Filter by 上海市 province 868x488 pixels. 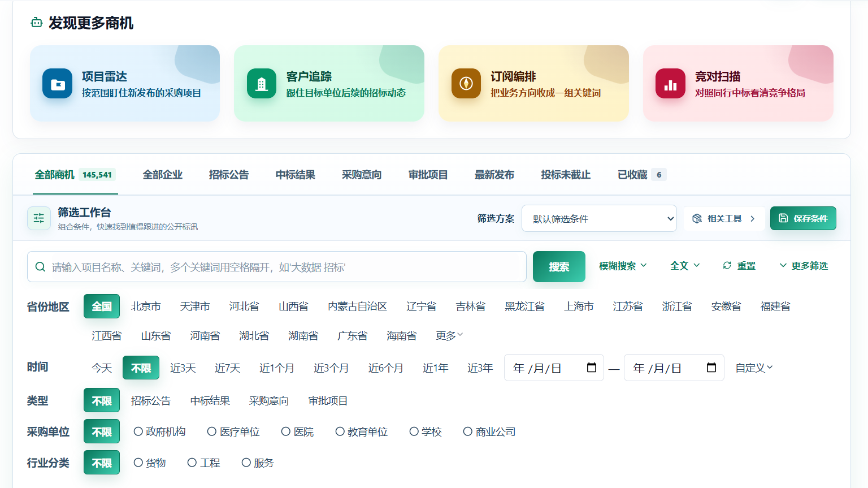pos(579,306)
